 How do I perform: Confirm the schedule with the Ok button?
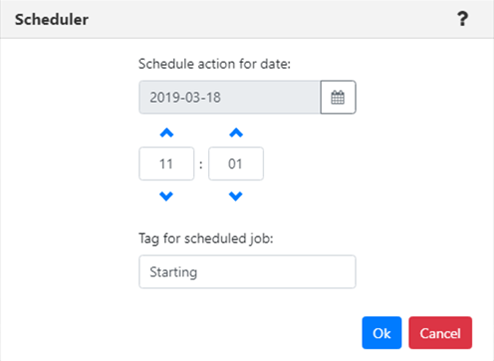coord(382,333)
